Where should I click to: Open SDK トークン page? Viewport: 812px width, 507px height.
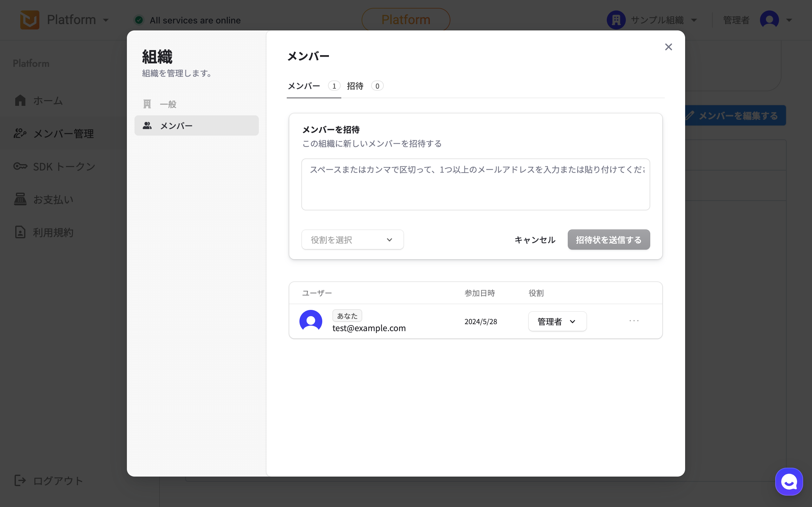(x=64, y=166)
